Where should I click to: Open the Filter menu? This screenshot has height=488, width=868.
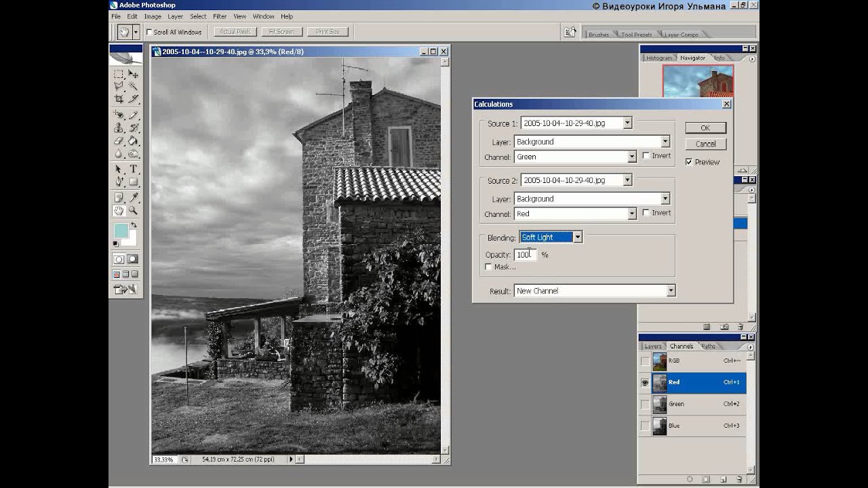point(220,16)
